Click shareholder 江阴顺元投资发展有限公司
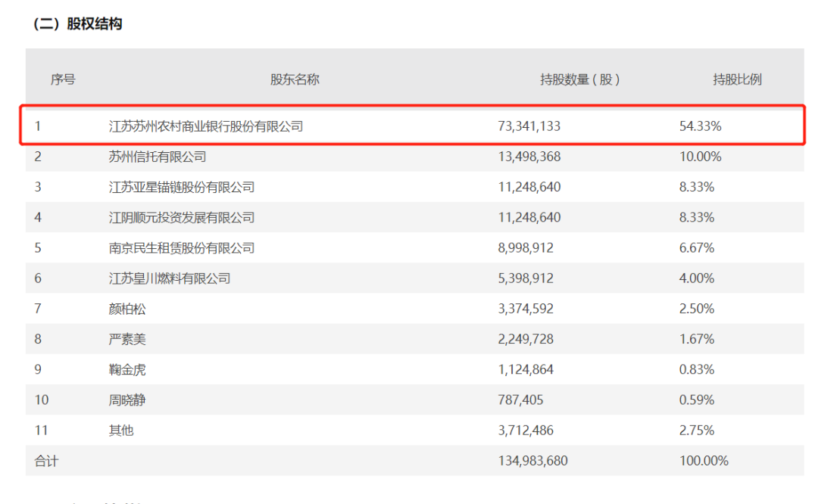 click(182, 217)
